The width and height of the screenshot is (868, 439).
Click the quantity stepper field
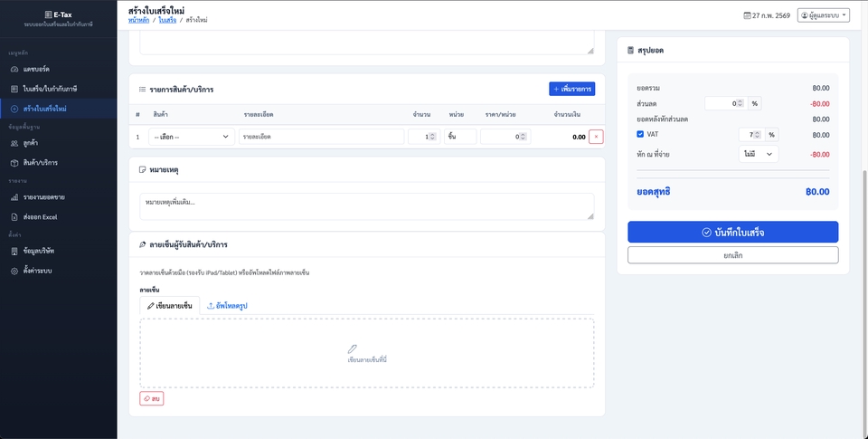coord(422,137)
